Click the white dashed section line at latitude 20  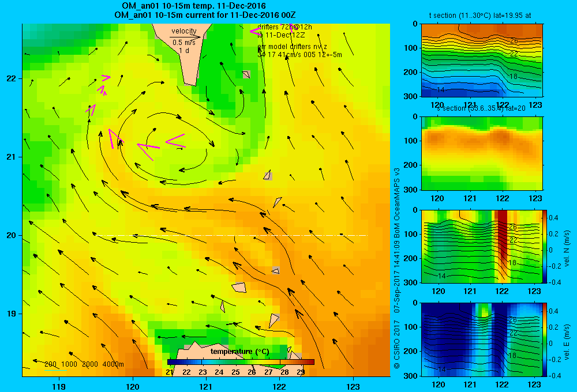[231, 235]
